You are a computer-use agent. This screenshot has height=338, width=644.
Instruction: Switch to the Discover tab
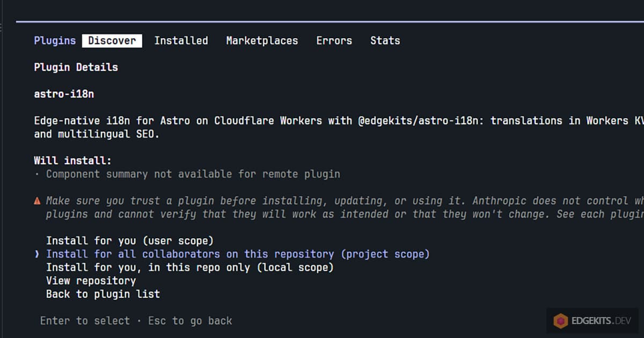point(112,41)
